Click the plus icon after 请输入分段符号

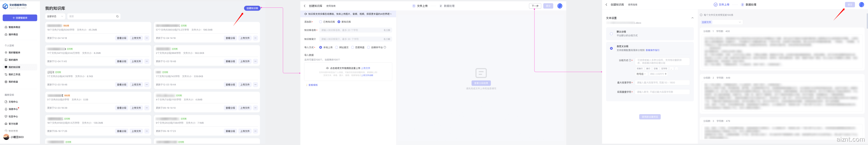(x=666, y=74)
